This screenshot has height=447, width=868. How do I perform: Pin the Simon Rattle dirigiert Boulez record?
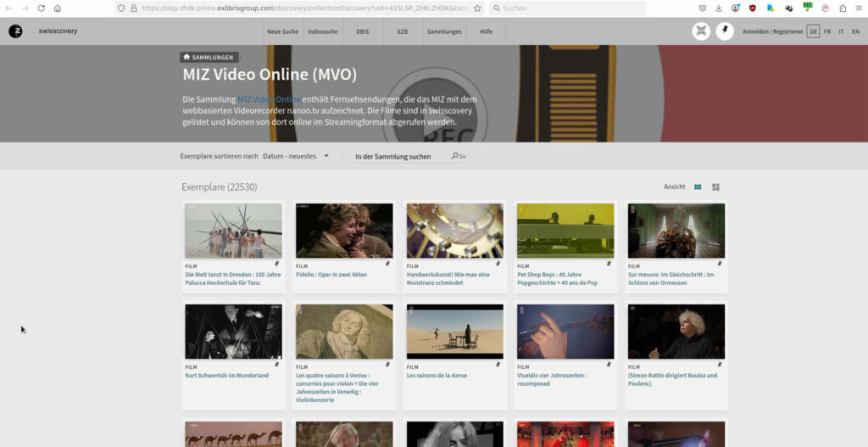720,365
